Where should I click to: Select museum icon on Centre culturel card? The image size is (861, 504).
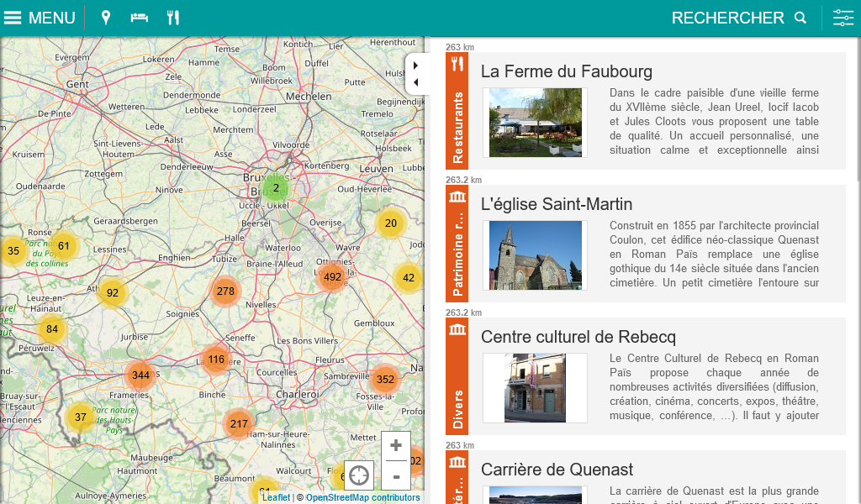(x=457, y=329)
